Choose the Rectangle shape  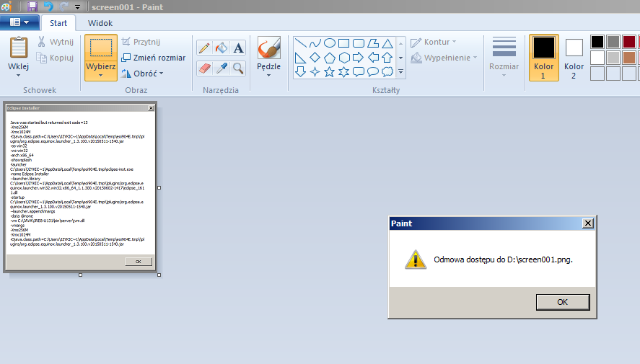tap(343, 43)
